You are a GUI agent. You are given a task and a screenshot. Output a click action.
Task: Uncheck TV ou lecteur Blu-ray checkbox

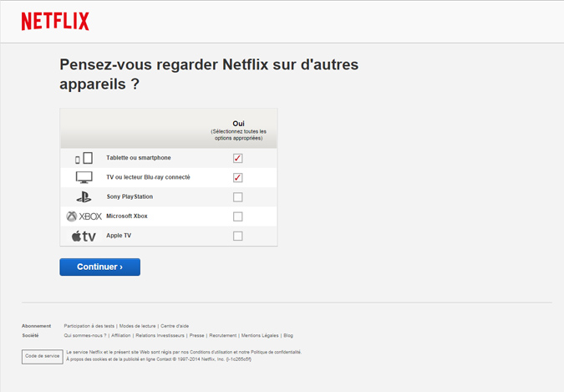238,177
